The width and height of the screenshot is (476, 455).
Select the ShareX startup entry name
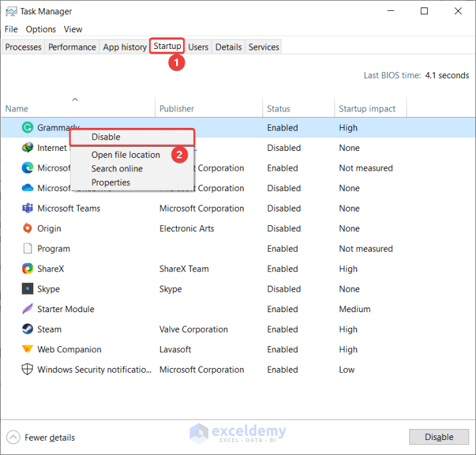pyautogui.click(x=50, y=269)
